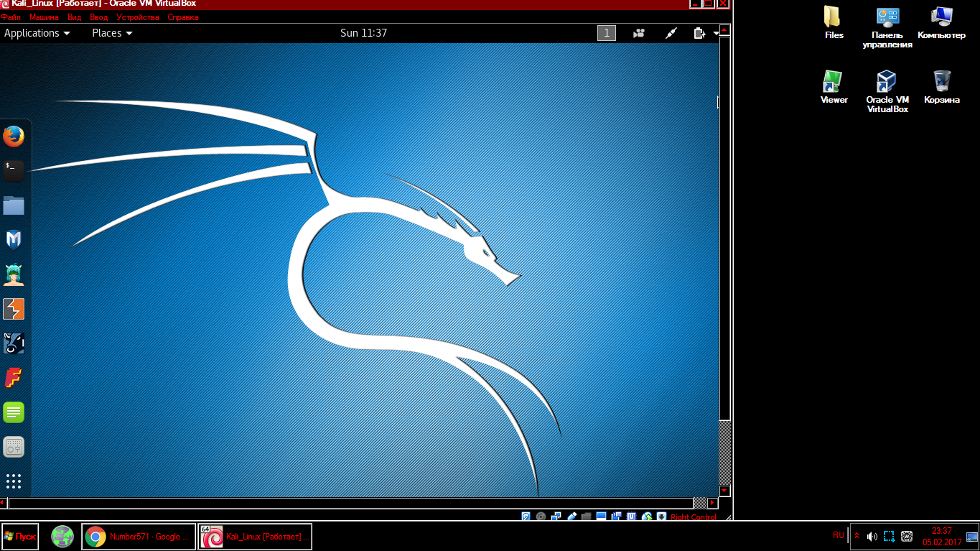Screen dimensions: 980x551
Task: Open the green notes app in dock
Action: pos(14,412)
